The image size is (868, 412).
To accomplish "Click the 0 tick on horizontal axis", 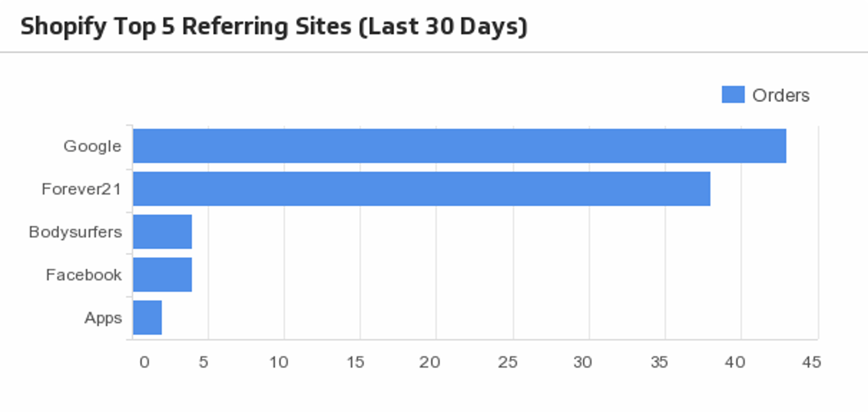I will [x=144, y=362].
